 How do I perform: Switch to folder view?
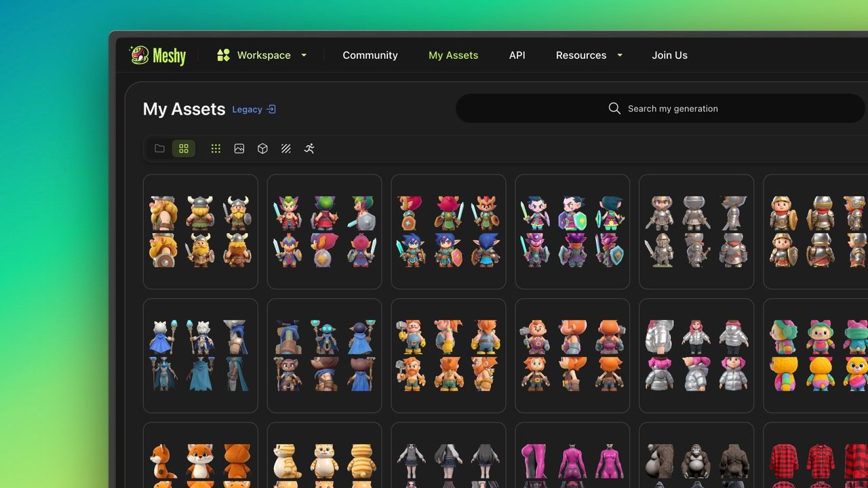click(x=159, y=148)
